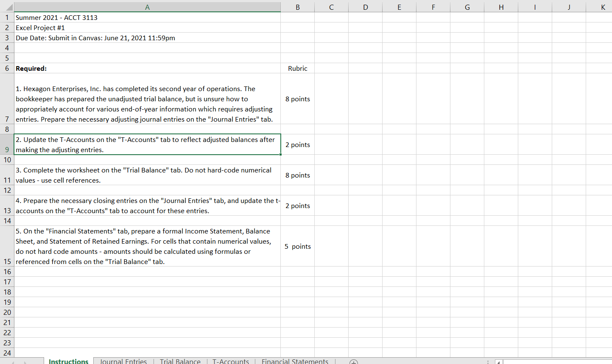Select row 15 header
Viewport: 612px width, 364px height.
[x=7, y=246]
